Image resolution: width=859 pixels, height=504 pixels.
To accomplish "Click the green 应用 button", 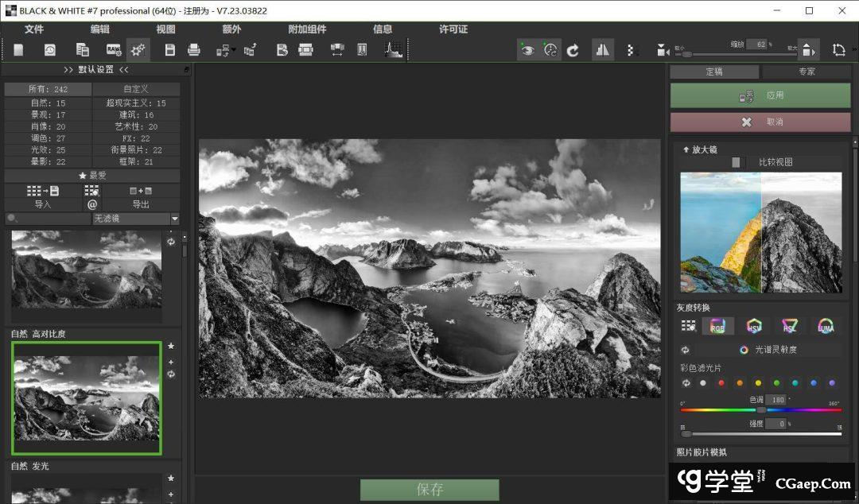I will [760, 95].
